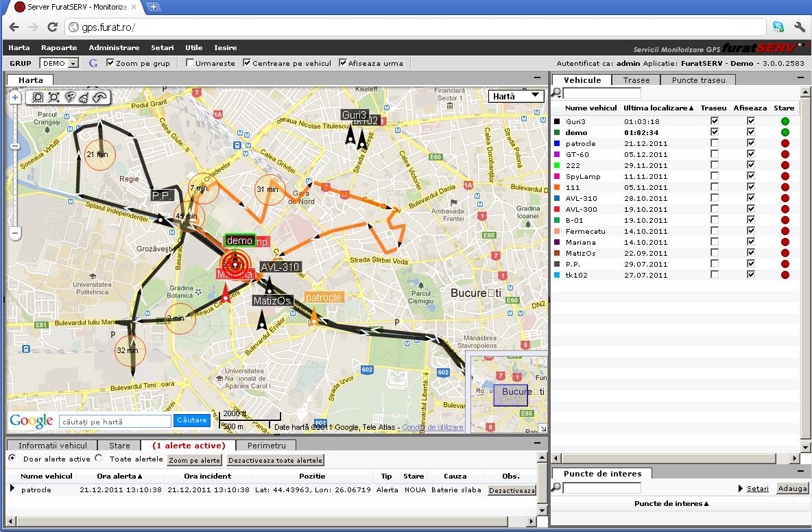Open the GRUP DEMO dropdown
The width and height of the screenshot is (812, 532).
click(x=59, y=63)
